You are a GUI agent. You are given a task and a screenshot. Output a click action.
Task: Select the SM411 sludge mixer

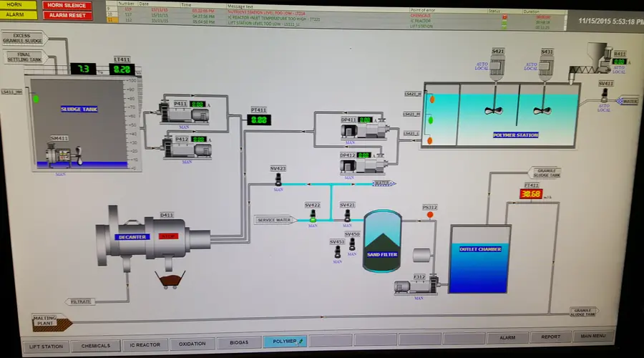64,155
